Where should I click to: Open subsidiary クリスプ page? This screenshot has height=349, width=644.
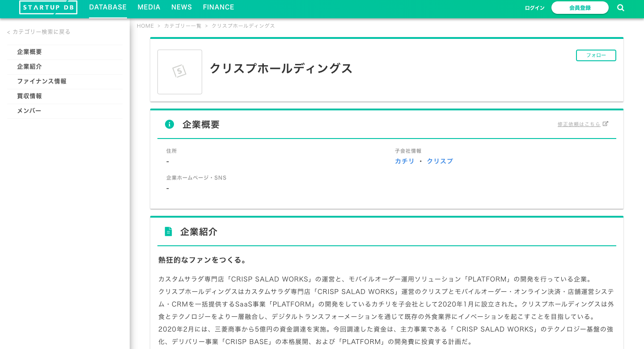pos(440,161)
